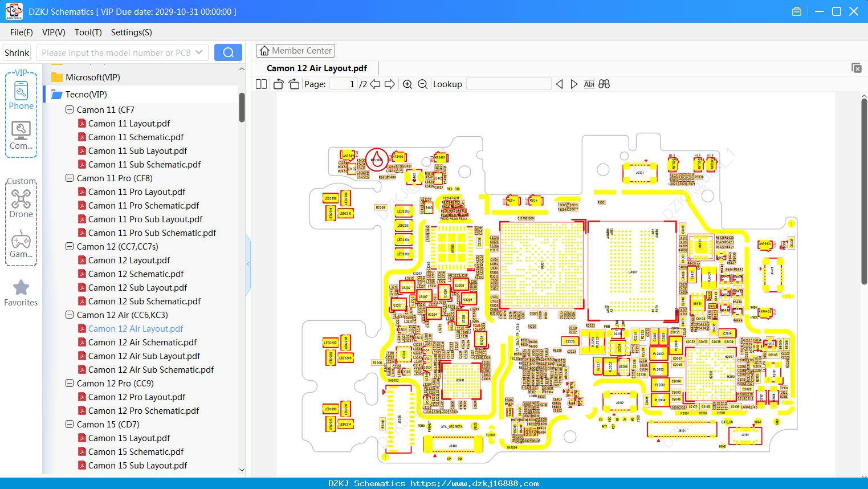Find next lookup match triangle
Image resolution: width=868 pixels, height=489 pixels.
(574, 84)
